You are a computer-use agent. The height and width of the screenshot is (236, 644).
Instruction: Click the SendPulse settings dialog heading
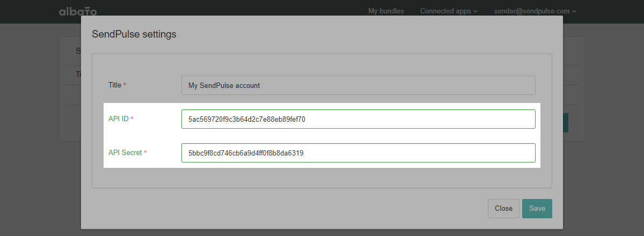(134, 34)
